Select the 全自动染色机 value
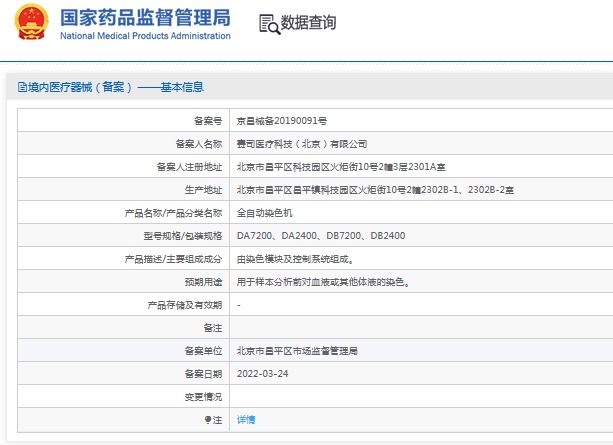This screenshot has width=613, height=445. [x=265, y=213]
